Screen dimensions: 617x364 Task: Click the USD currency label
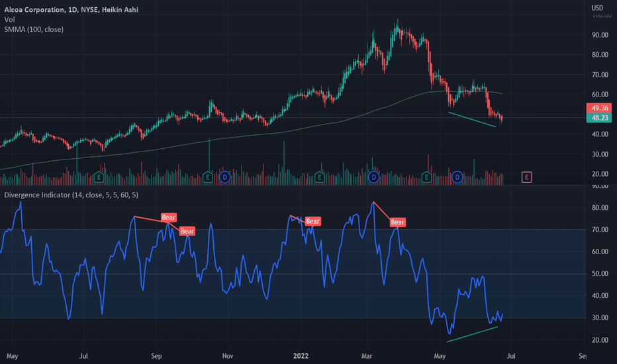coord(597,7)
